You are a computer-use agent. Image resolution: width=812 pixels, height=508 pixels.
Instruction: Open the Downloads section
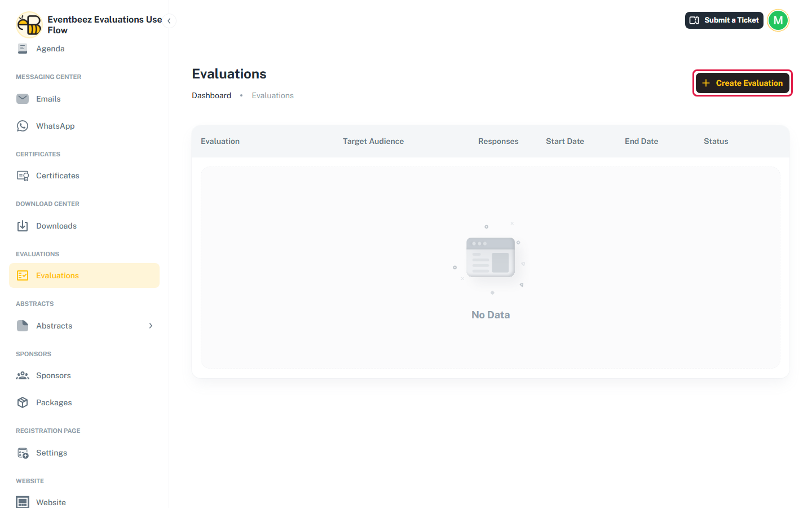click(x=84, y=226)
